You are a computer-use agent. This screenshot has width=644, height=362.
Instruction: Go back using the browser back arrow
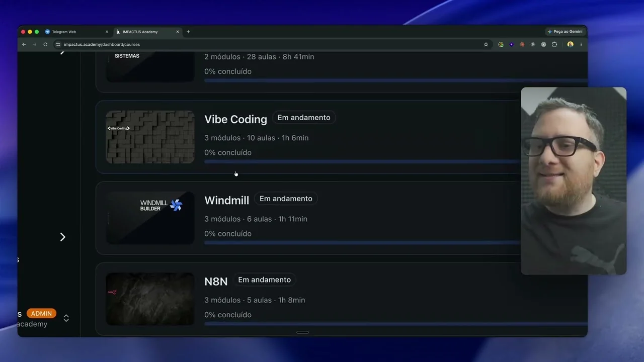click(24, 44)
